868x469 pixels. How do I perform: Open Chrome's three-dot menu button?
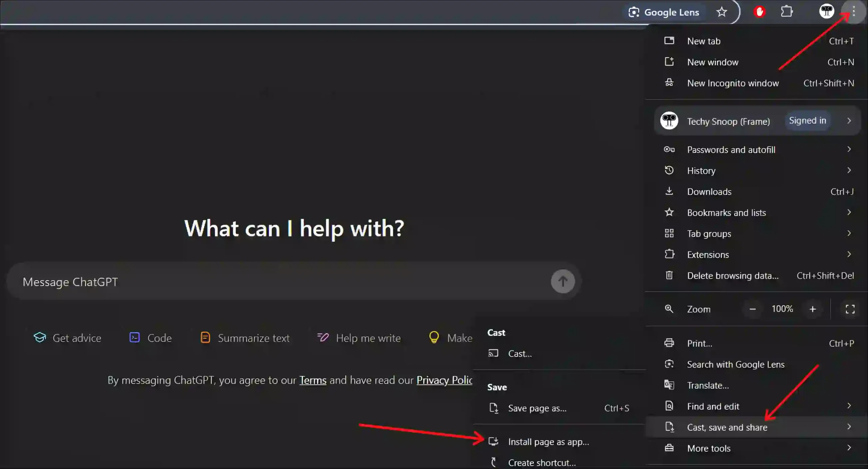coord(854,12)
